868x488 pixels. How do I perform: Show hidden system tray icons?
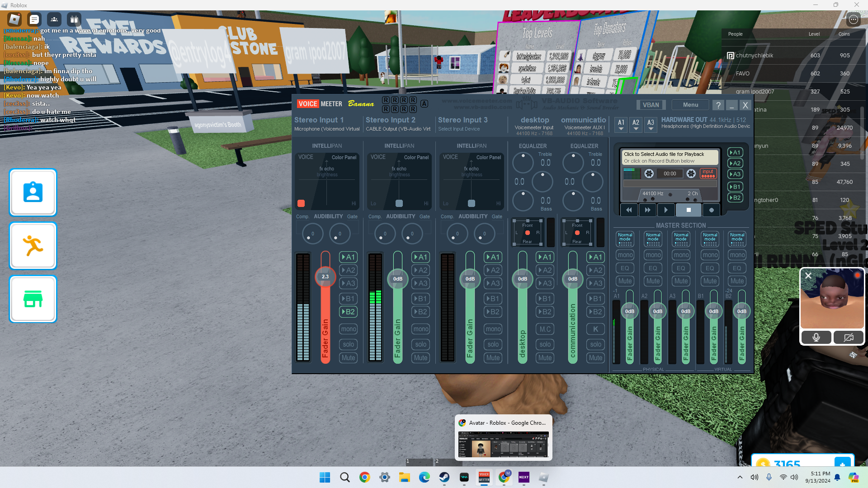[x=740, y=477]
